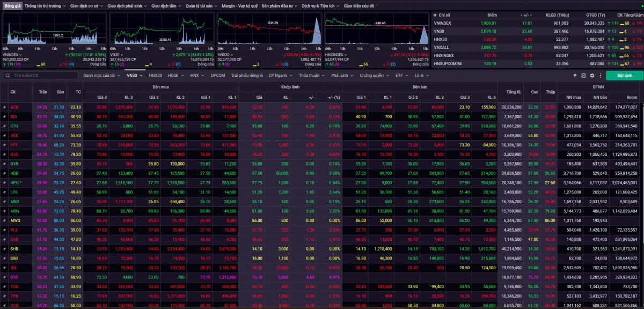644x309 pixels.
Task: Select the HNXUPCOMINI row in index table
Action: [x=537, y=63]
